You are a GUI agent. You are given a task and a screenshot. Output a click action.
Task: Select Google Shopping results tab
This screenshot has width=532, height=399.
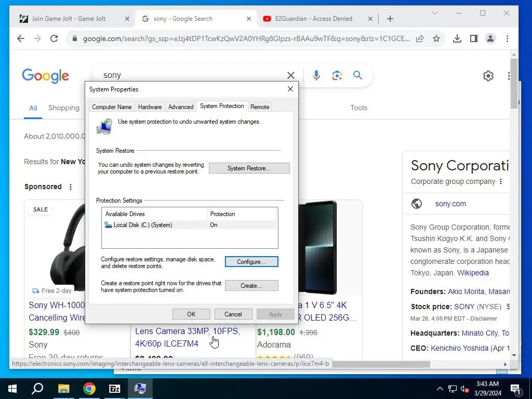pos(64,108)
